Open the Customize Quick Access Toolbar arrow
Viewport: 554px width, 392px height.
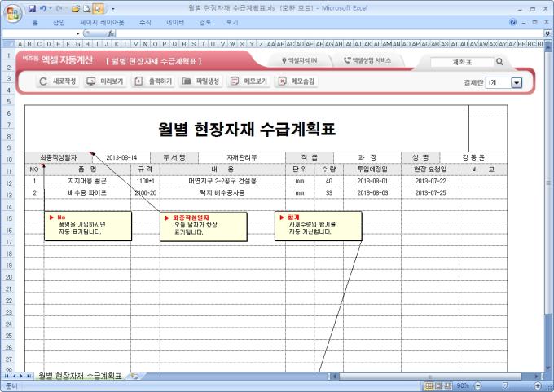tap(113, 8)
